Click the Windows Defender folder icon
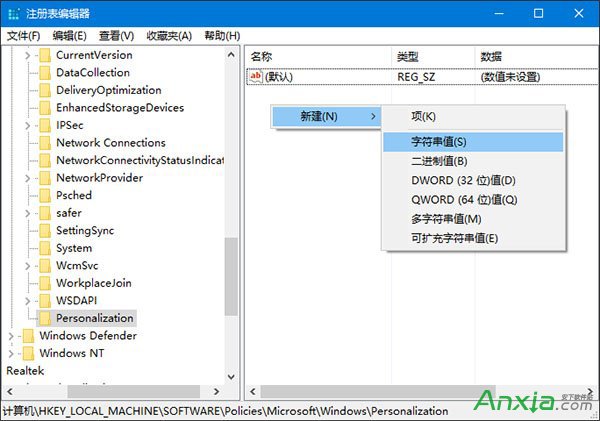The width and height of the screenshot is (600, 421). point(28,336)
